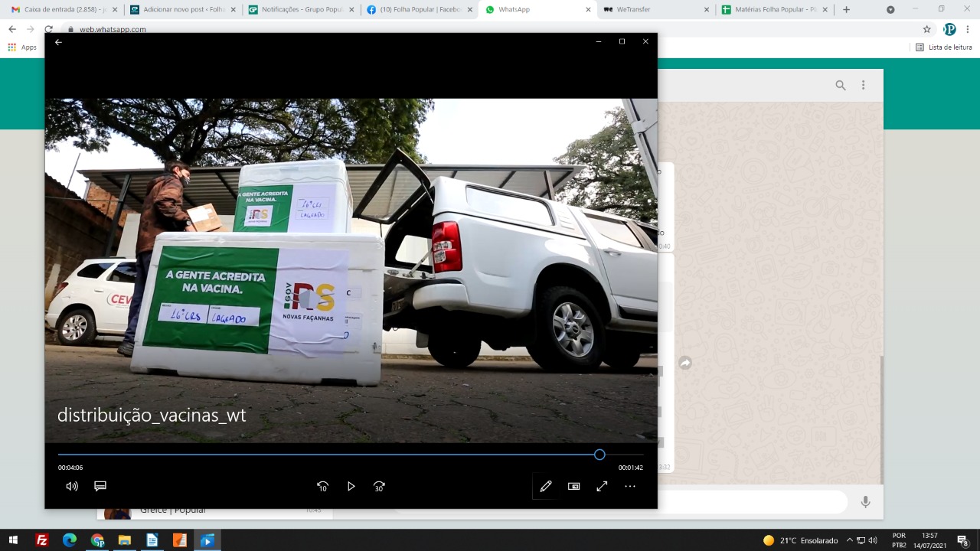Toggle full screen mode
The image size is (980, 551).
(602, 486)
